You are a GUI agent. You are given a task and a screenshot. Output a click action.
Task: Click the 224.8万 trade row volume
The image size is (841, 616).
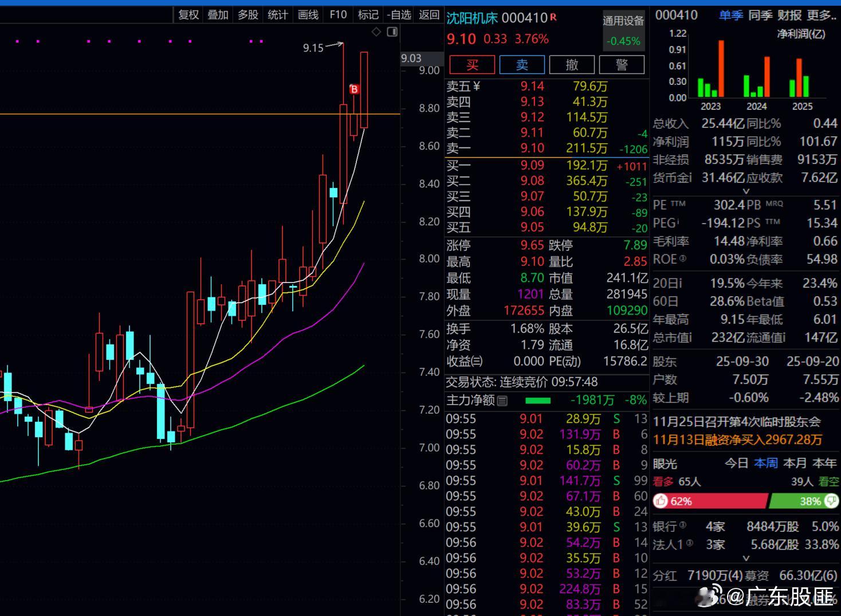pos(580,589)
